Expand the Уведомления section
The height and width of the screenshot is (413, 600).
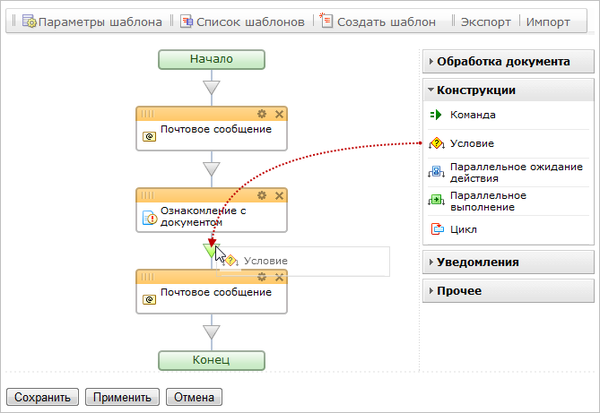(477, 263)
